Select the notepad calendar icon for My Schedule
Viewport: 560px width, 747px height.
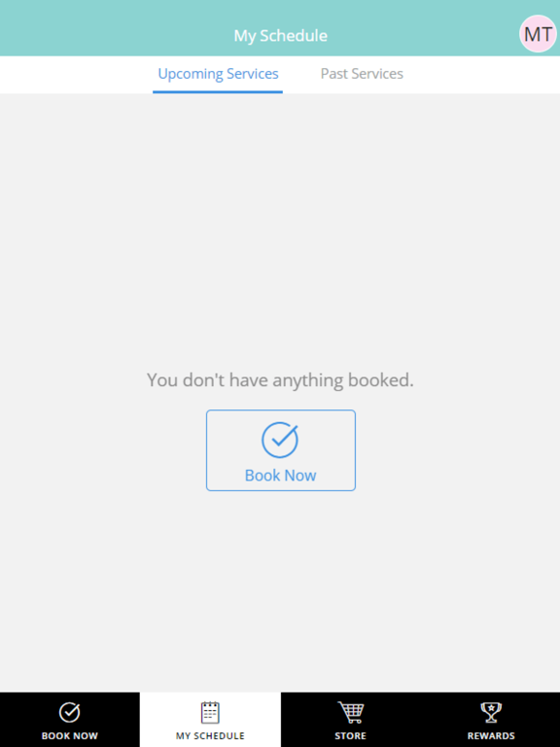point(210,713)
